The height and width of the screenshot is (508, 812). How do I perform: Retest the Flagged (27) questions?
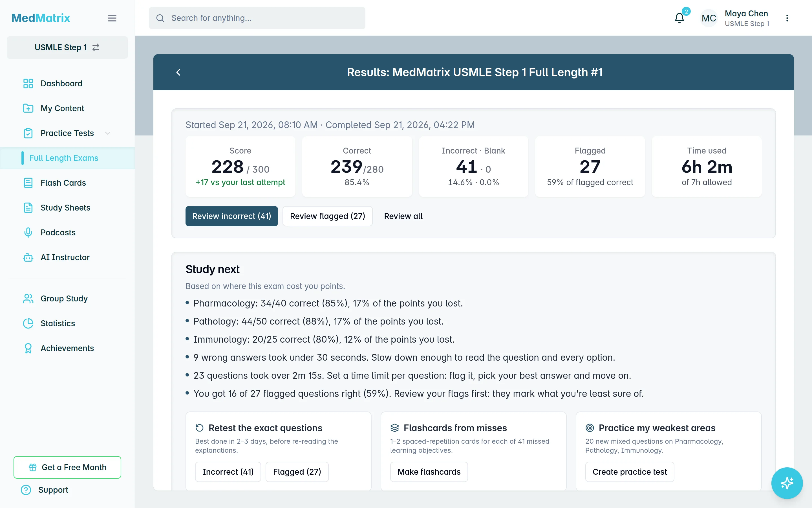297,472
